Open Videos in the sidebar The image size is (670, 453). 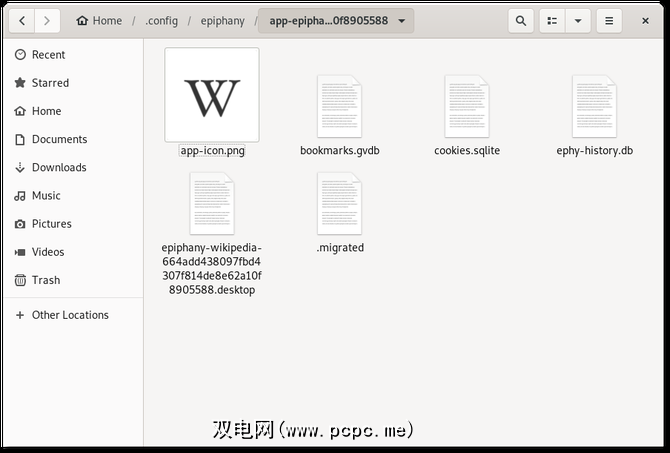coord(73,252)
